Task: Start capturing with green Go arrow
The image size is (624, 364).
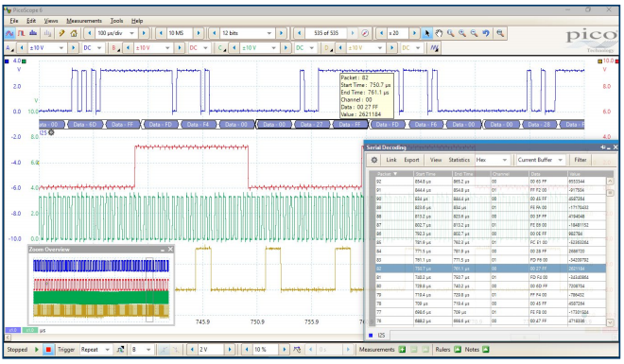Action: (37, 350)
